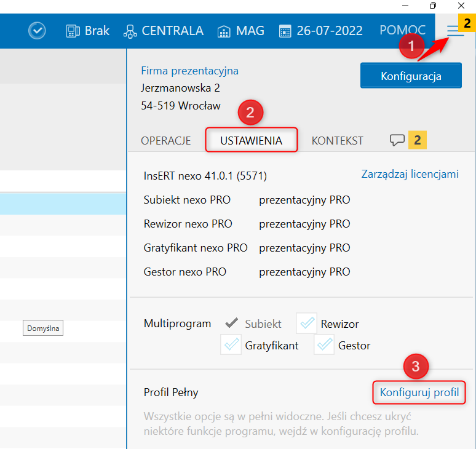The width and height of the screenshot is (476, 449).
Task: Minimize the application window
Action: 405,6
